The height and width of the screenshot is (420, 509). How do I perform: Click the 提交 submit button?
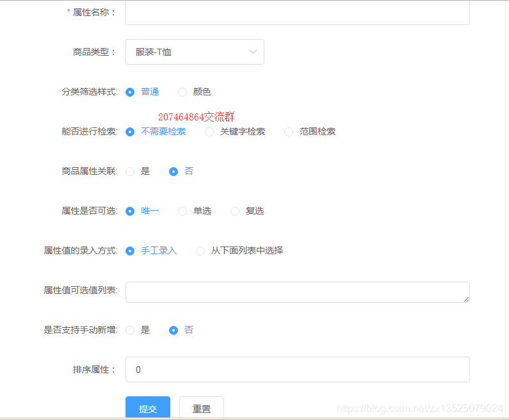click(x=148, y=407)
